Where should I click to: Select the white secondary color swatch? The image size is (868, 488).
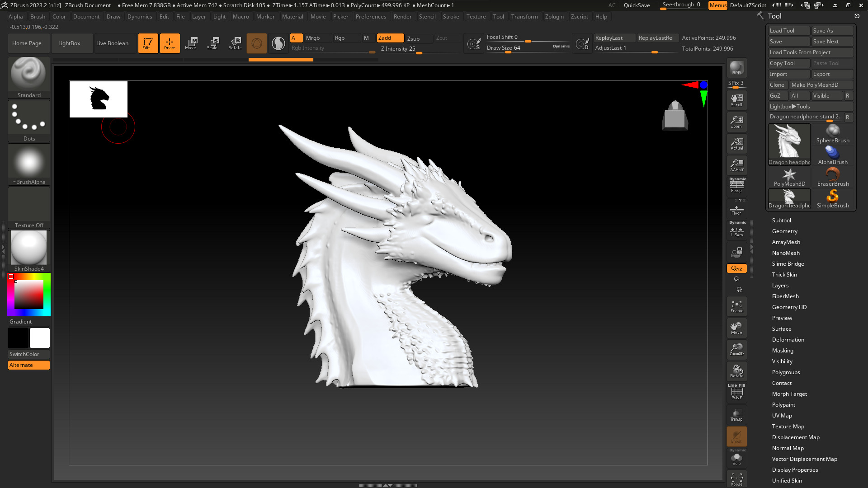(40, 338)
